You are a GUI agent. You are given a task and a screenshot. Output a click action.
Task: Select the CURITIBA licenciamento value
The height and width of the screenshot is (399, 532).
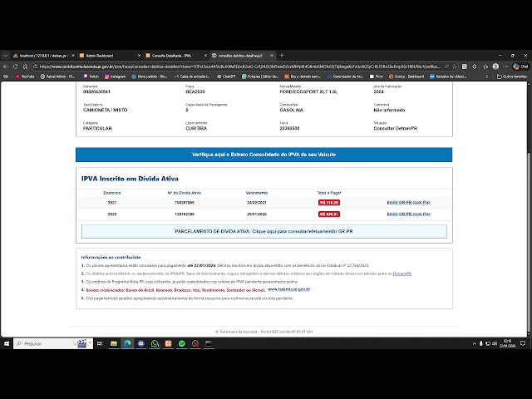click(196, 129)
